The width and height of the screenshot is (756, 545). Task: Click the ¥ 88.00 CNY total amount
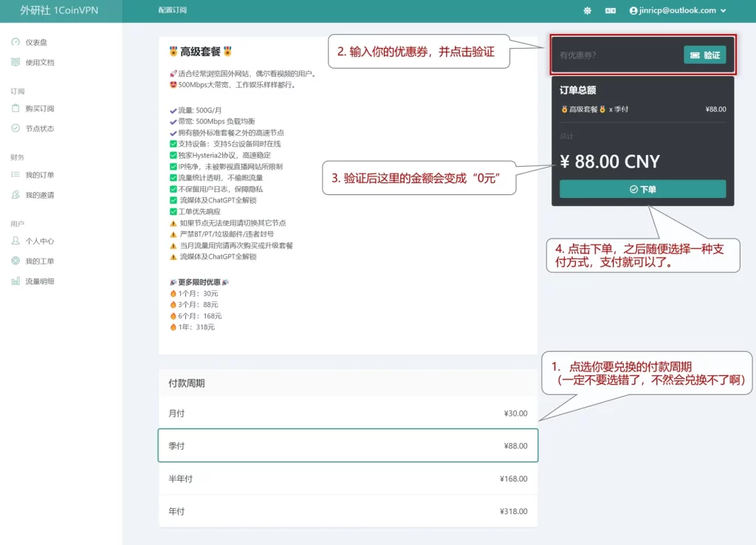[609, 162]
